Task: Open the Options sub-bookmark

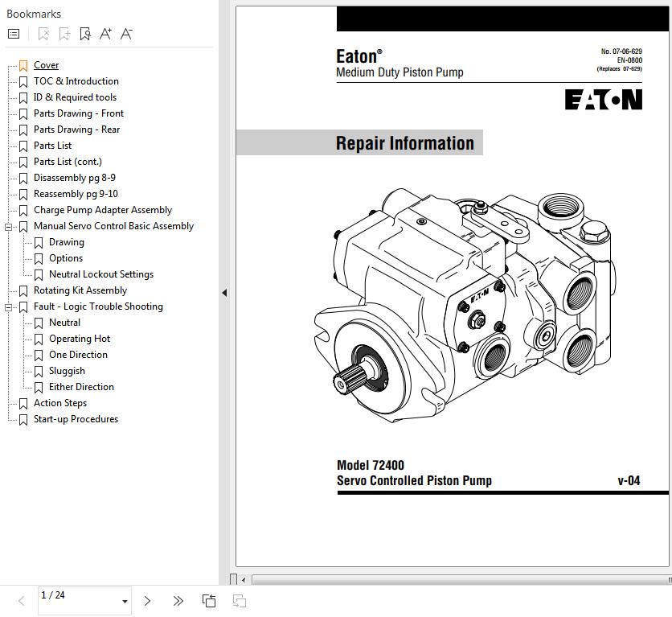Action: click(x=66, y=258)
